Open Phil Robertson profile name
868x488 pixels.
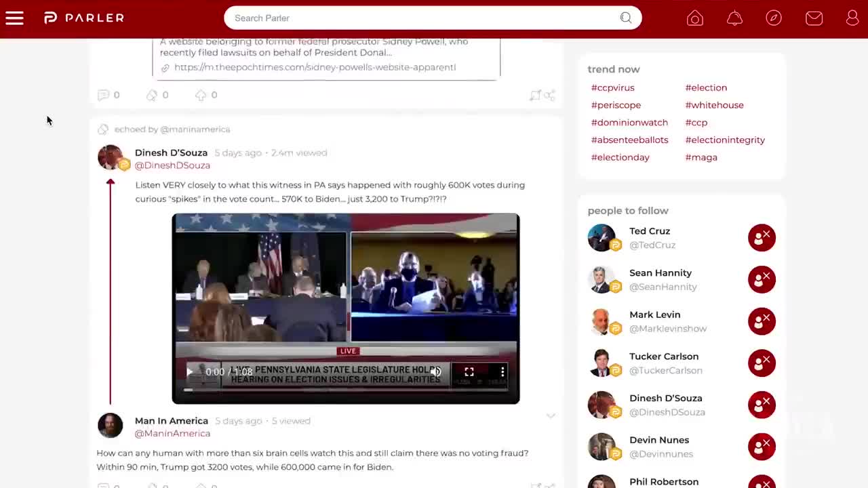664,482
